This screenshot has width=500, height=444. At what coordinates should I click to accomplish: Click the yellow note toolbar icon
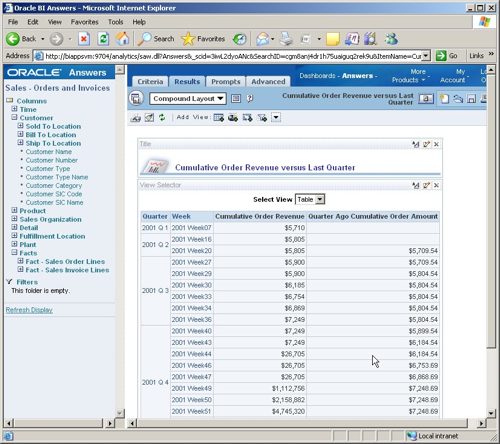point(333,39)
